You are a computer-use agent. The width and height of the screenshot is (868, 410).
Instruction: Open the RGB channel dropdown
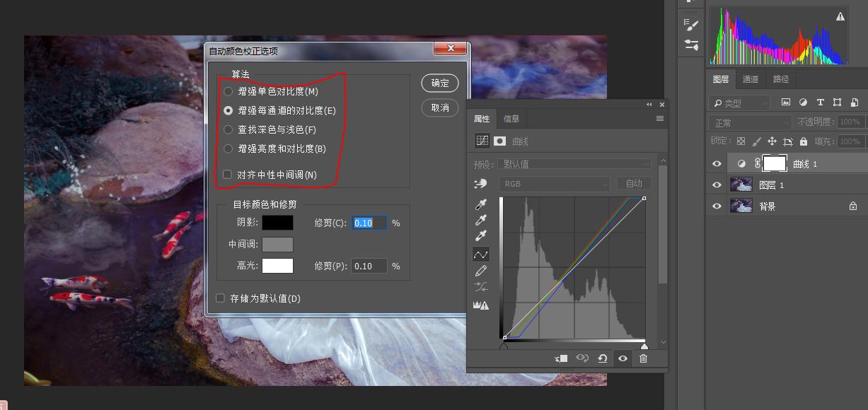coord(555,183)
